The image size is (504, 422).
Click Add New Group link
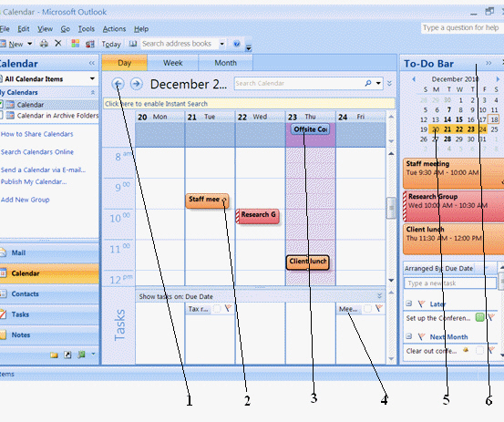click(x=26, y=200)
